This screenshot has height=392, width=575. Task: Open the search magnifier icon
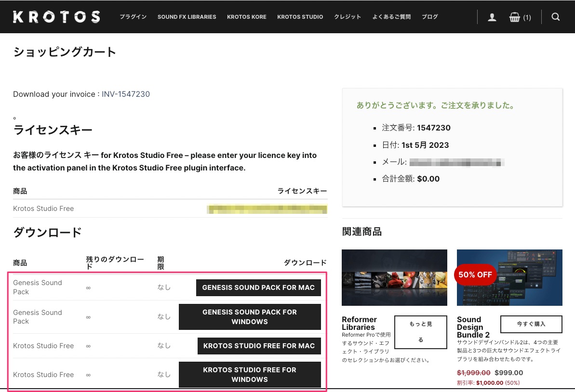pos(556,17)
